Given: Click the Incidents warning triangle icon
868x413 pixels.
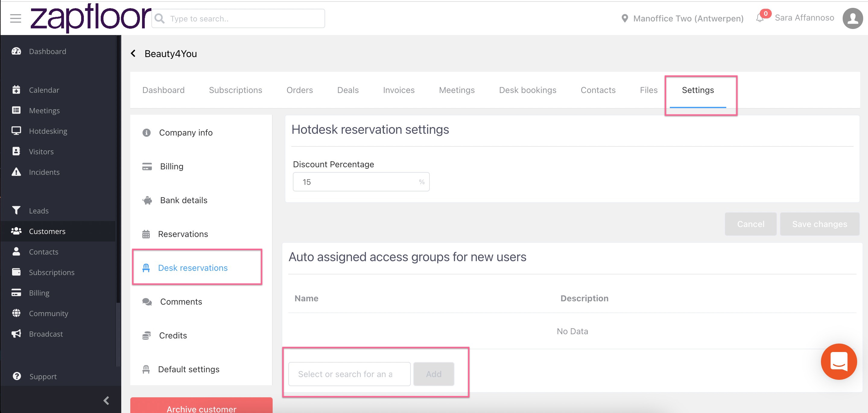Looking at the screenshot, I should 16,172.
